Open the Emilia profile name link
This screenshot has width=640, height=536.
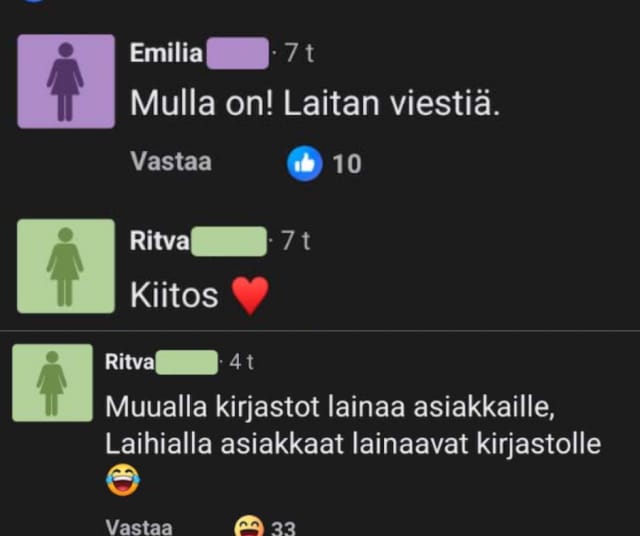click(166, 53)
